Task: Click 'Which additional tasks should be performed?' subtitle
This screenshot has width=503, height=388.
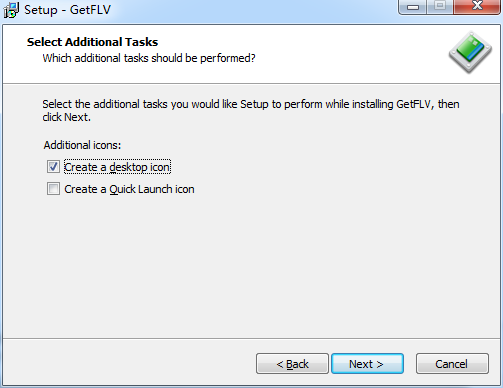Action: pyautogui.click(x=149, y=58)
